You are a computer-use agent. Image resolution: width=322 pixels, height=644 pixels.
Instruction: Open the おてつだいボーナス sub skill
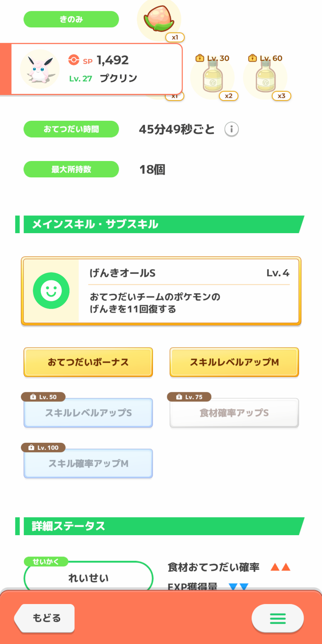click(88, 362)
